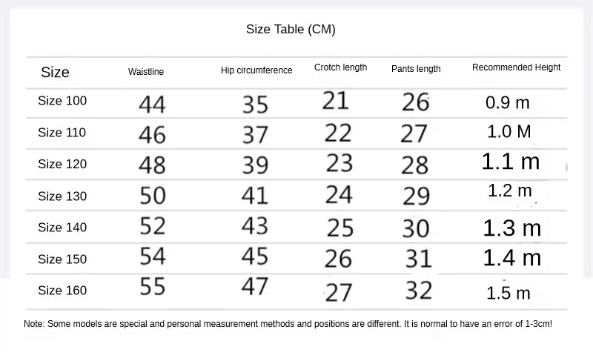Select the 1.5 m recommended height cell
The image size is (593, 364).
[508, 293]
